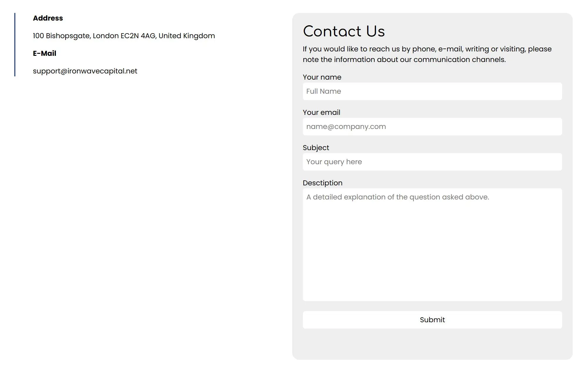
Task: Click 'United Kingdom' in the address line
Action: click(x=187, y=36)
